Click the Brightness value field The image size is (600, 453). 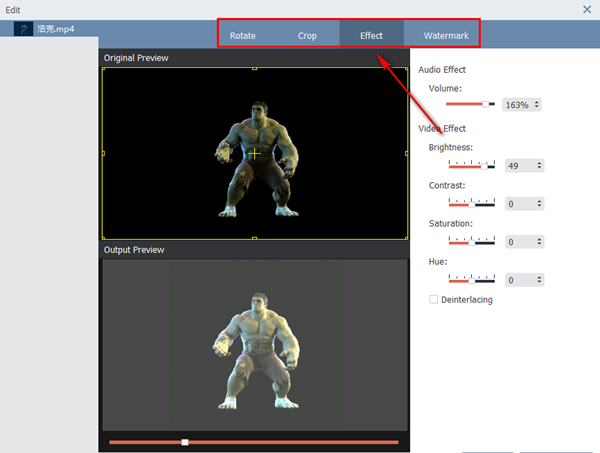[x=520, y=166]
